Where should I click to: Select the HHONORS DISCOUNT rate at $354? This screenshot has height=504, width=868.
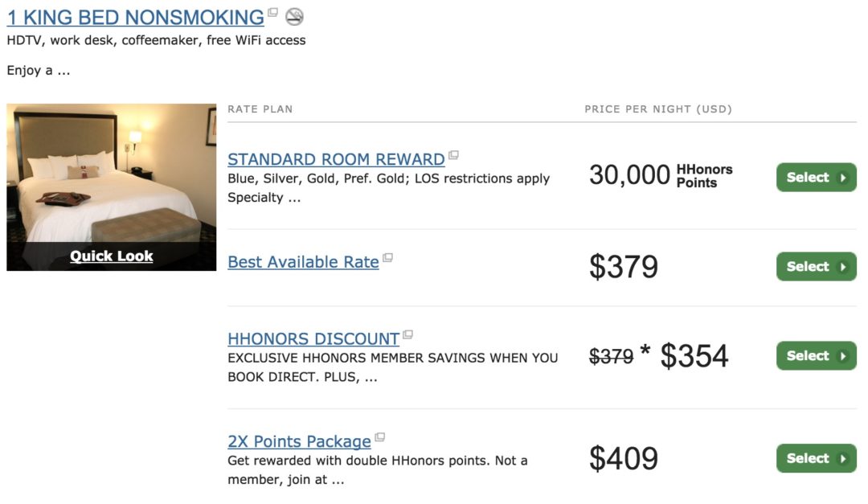pos(816,355)
